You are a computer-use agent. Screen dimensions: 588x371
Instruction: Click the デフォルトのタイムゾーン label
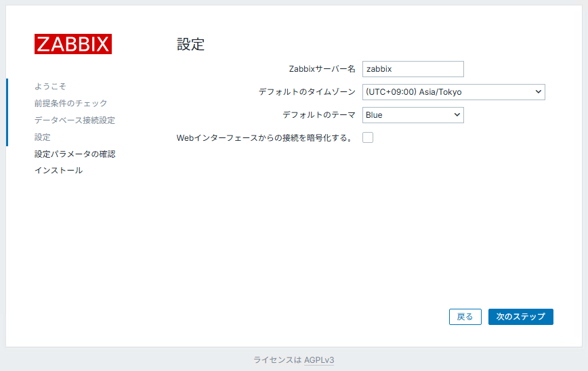tap(307, 92)
